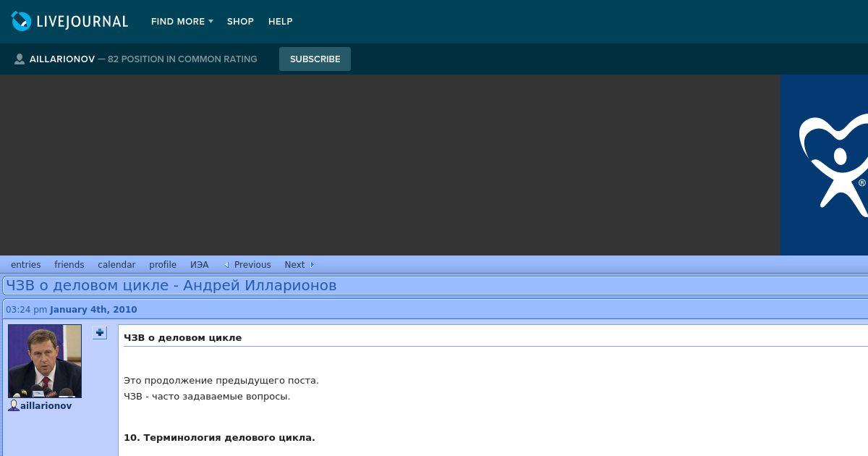
Task: Open the January 4th, 2010 date link
Action: click(93, 310)
